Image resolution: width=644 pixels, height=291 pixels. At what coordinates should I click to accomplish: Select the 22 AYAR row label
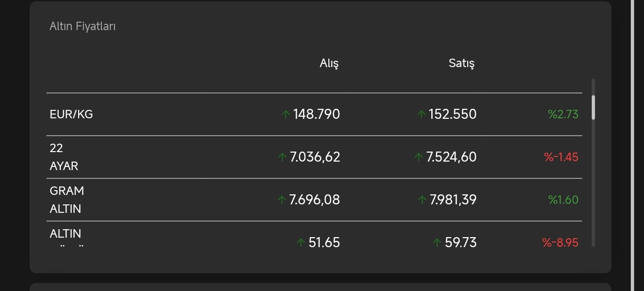pyautogui.click(x=64, y=157)
